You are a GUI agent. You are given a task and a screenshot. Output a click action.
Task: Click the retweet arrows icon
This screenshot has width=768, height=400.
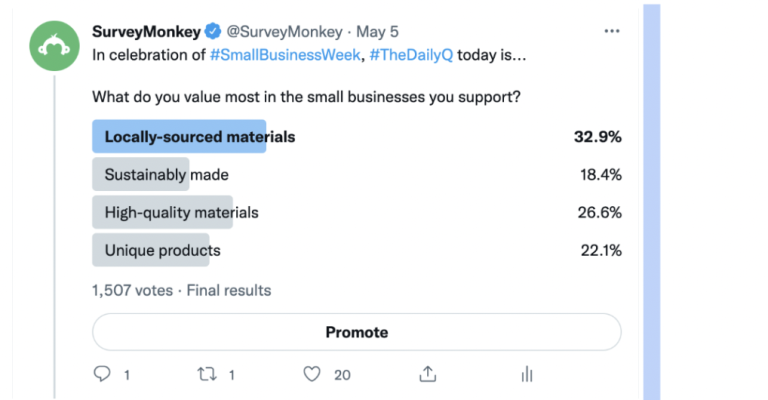[207, 375]
